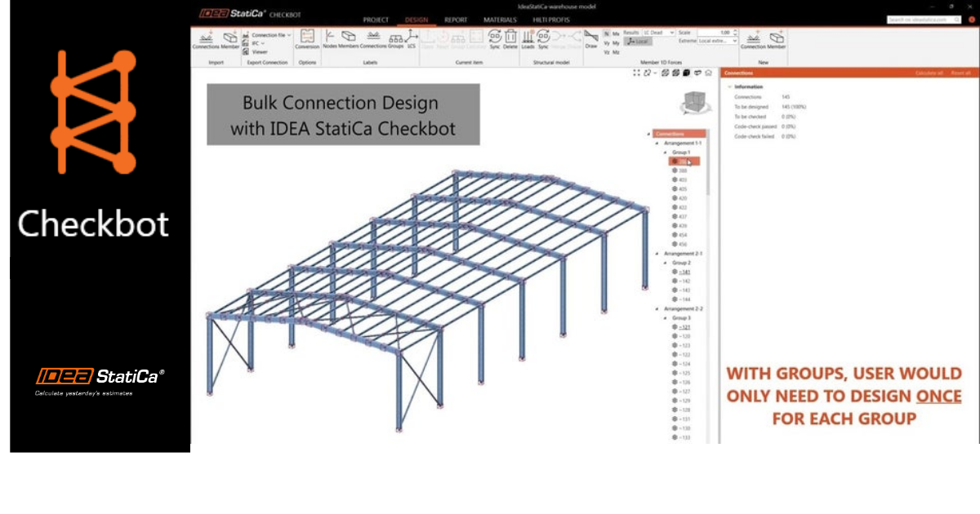Image resolution: width=980 pixels, height=514 pixels.
Task: Open Results LC Dead dropdown
Action: pos(659,33)
